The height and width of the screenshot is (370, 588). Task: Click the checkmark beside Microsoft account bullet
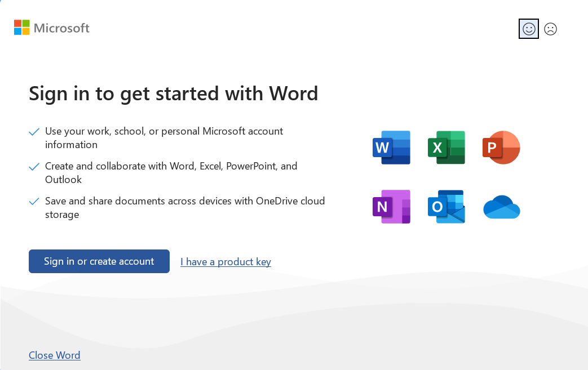34,132
